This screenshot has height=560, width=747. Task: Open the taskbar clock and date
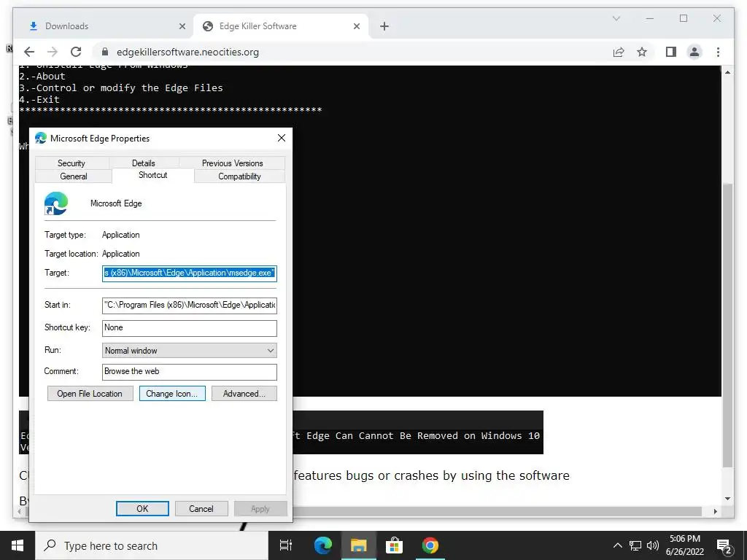(x=685, y=545)
